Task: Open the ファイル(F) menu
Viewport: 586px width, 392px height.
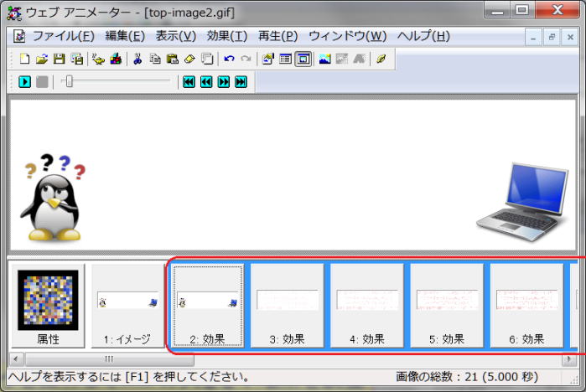Action: pos(64,36)
